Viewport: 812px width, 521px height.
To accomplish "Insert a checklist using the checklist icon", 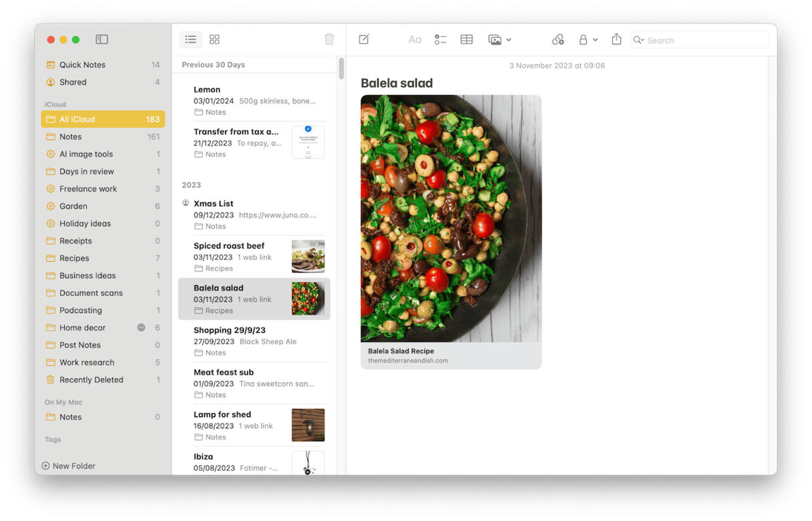I will (x=440, y=40).
